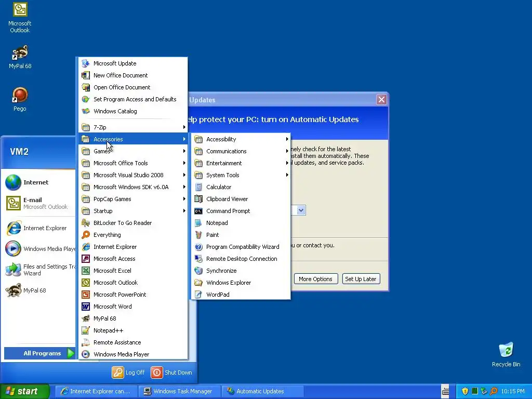The width and height of the screenshot is (532, 399).
Task: Click the orange magnifier tray icon
Action: 494,391
